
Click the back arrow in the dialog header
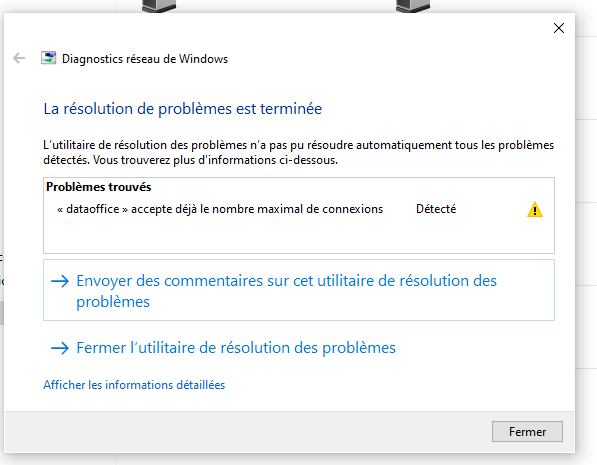click(19, 58)
